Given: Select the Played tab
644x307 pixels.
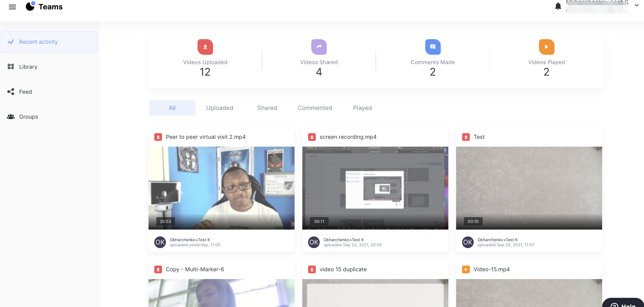Looking at the screenshot, I should pos(362,108).
